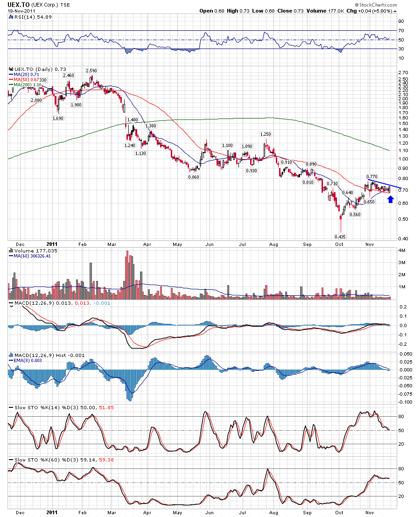Click the RSI(14) legend line icon
Image resolution: width=420 pixels, height=517 pixels.
pos(11,17)
